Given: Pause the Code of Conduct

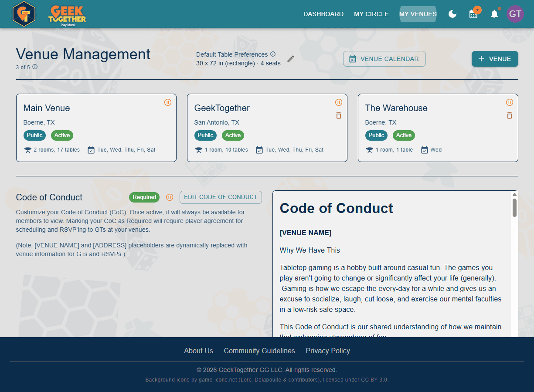Looking at the screenshot, I should 170,197.
